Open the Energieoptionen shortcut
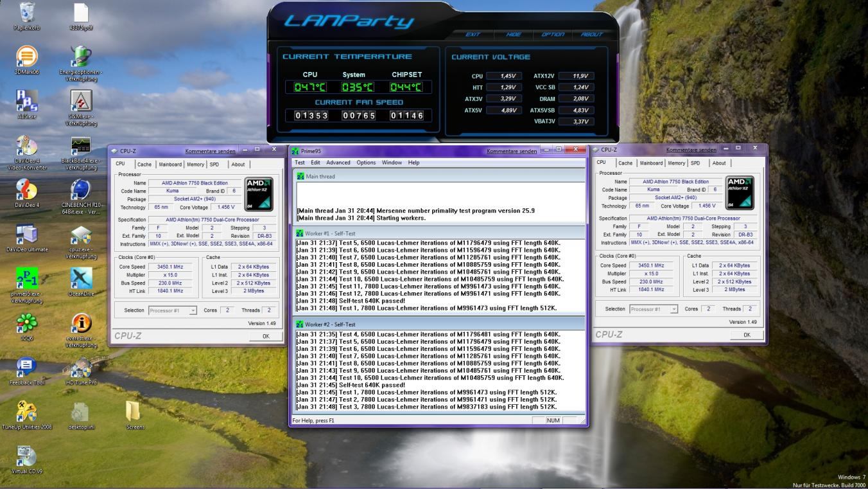The height and width of the screenshot is (489, 868). pos(81,57)
